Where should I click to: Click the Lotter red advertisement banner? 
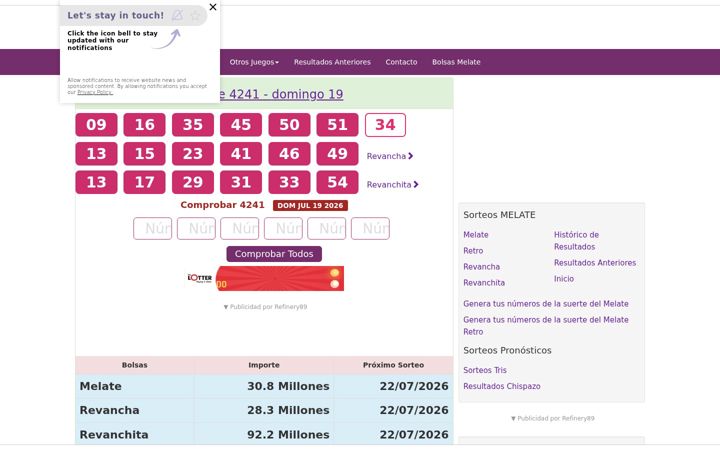(265, 278)
